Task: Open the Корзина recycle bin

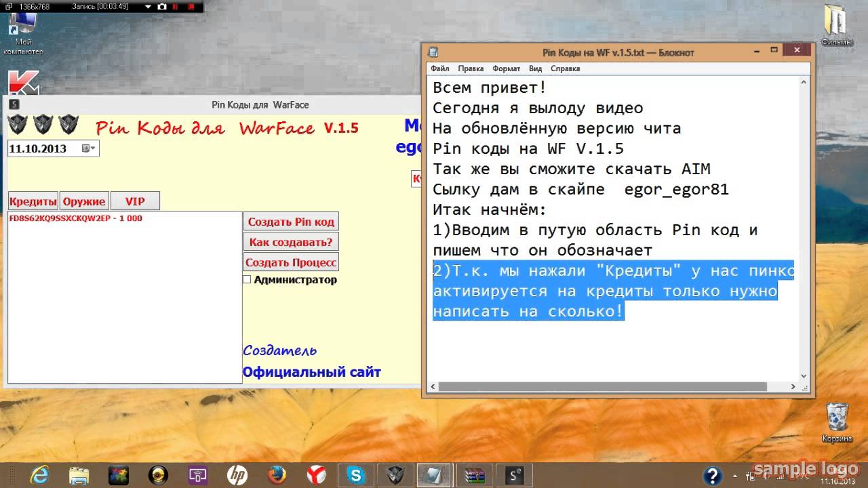Action: pos(837,422)
